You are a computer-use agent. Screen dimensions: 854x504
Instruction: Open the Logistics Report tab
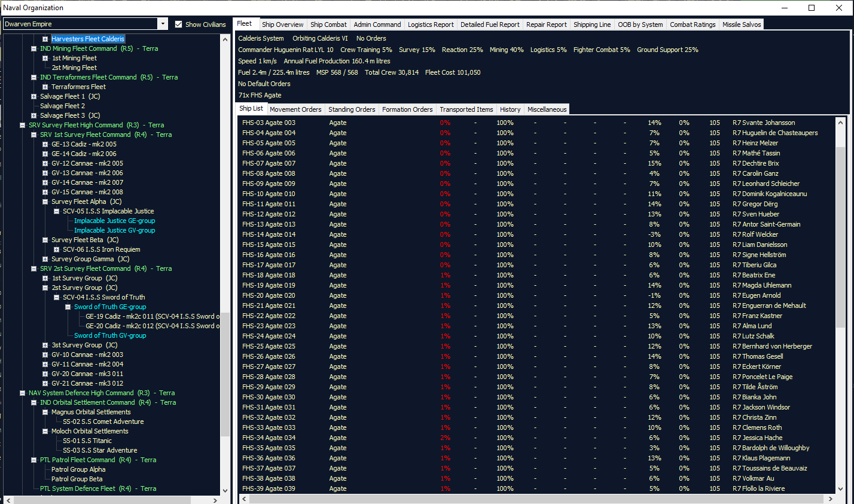click(431, 25)
